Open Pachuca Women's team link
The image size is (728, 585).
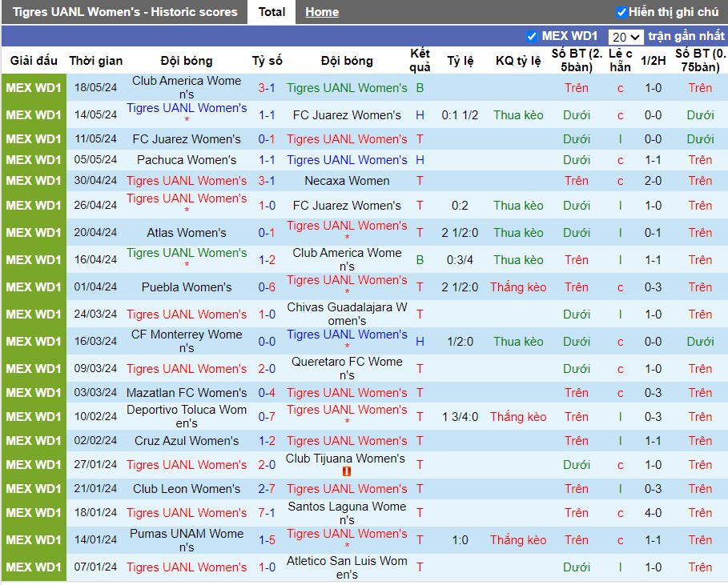pos(187,160)
